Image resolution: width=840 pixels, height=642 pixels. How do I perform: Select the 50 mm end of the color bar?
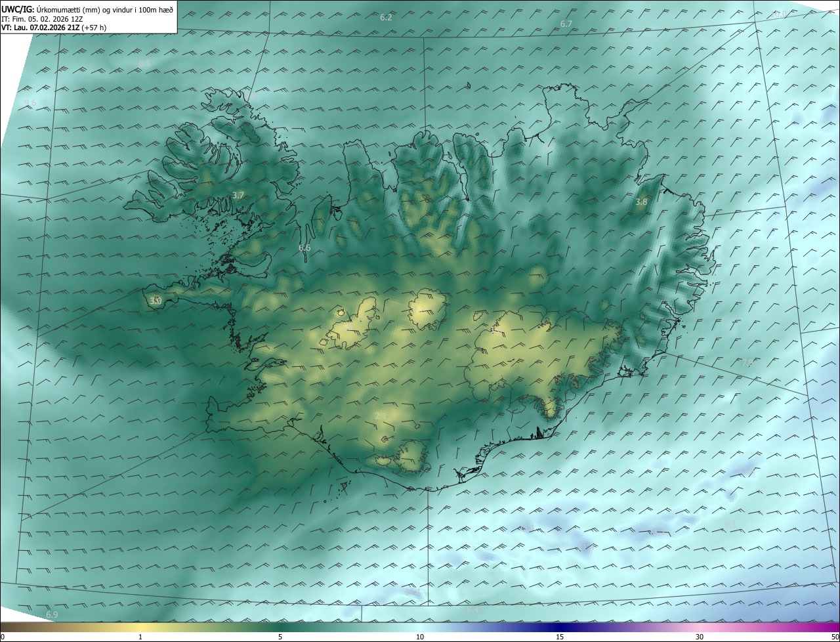835,637
